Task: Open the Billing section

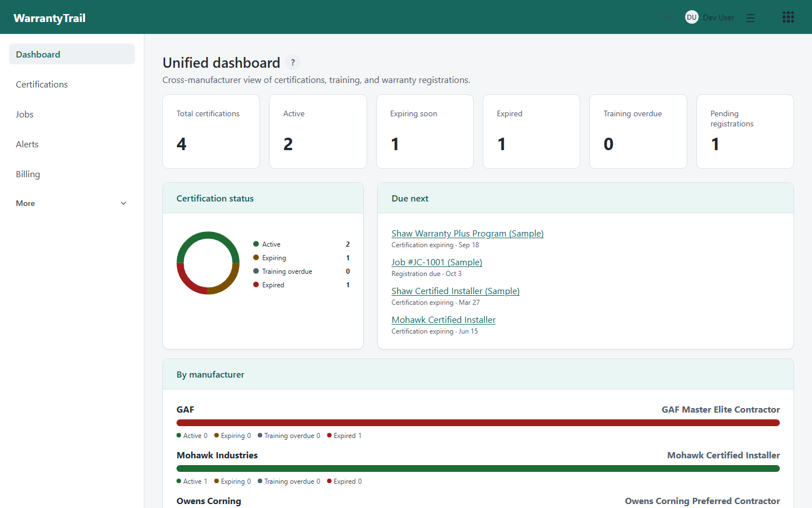Action: pyautogui.click(x=72, y=174)
